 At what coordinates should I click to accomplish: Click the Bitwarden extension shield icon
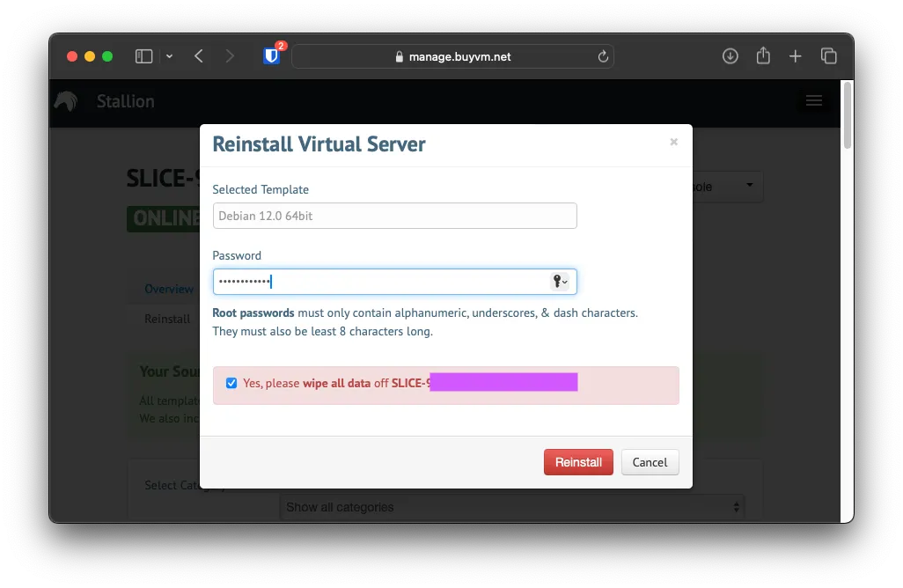click(271, 56)
